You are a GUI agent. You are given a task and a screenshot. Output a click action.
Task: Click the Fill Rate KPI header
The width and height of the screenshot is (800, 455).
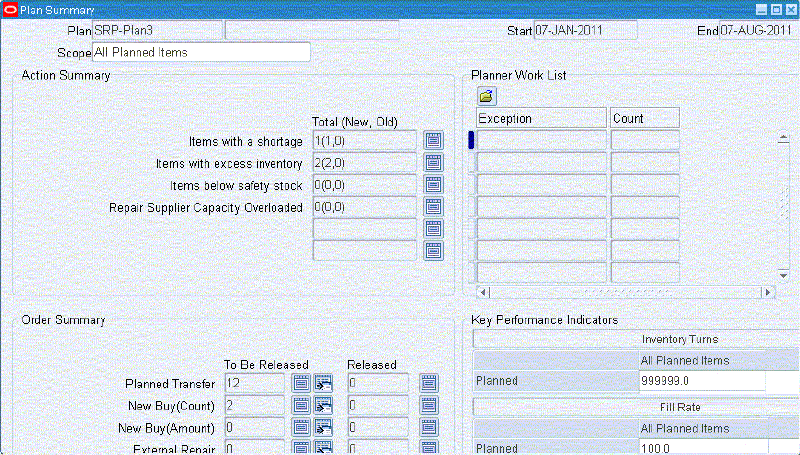tap(636, 407)
